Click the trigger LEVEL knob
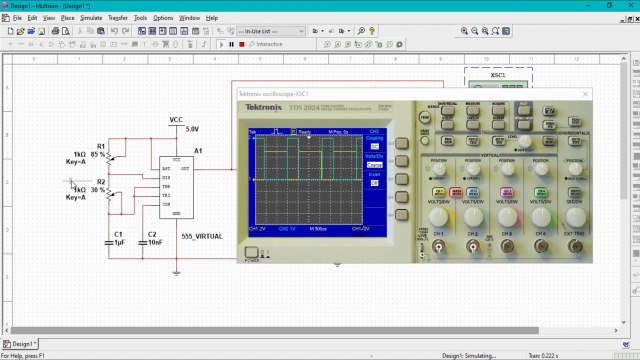The height and width of the screenshot is (360, 640). coord(525,142)
